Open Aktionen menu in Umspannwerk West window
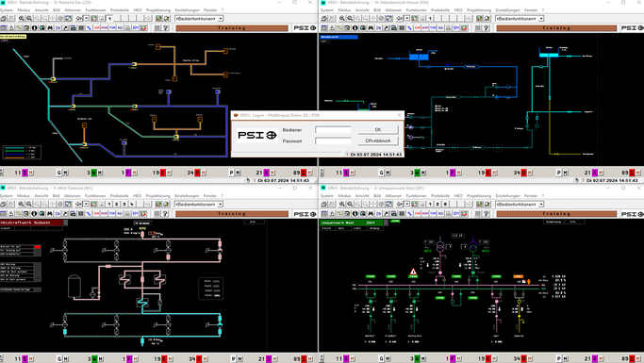644x363 pixels. point(393,196)
